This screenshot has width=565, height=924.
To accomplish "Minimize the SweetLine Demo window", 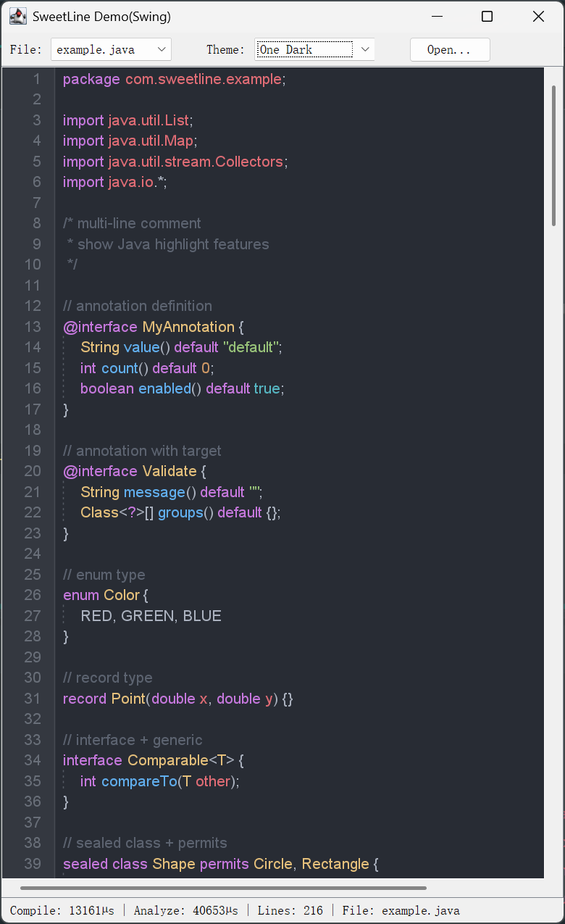I will [x=437, y=16].
